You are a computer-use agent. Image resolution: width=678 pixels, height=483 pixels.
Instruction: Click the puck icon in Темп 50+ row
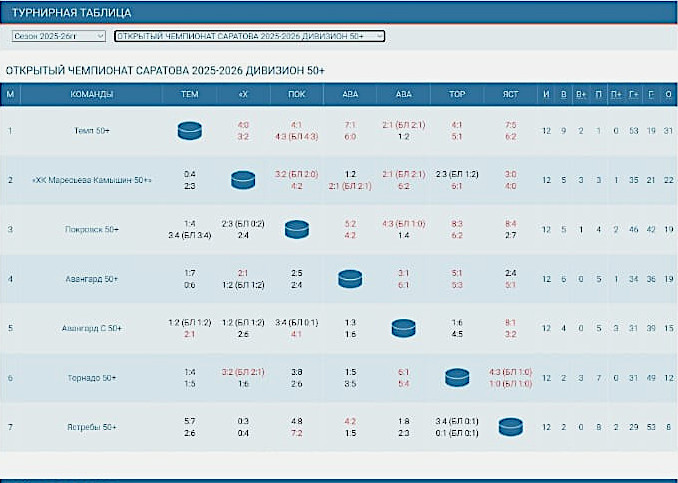(x=189, y=130)
